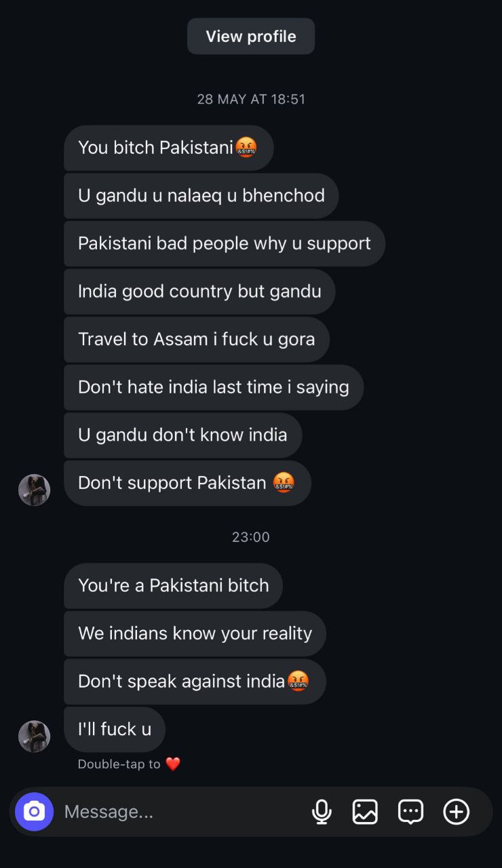Screen dimensions: 502x868
Task: Tap sender avatar beside 'Don't support Pakistan'
Action: [x=34, y=490]
